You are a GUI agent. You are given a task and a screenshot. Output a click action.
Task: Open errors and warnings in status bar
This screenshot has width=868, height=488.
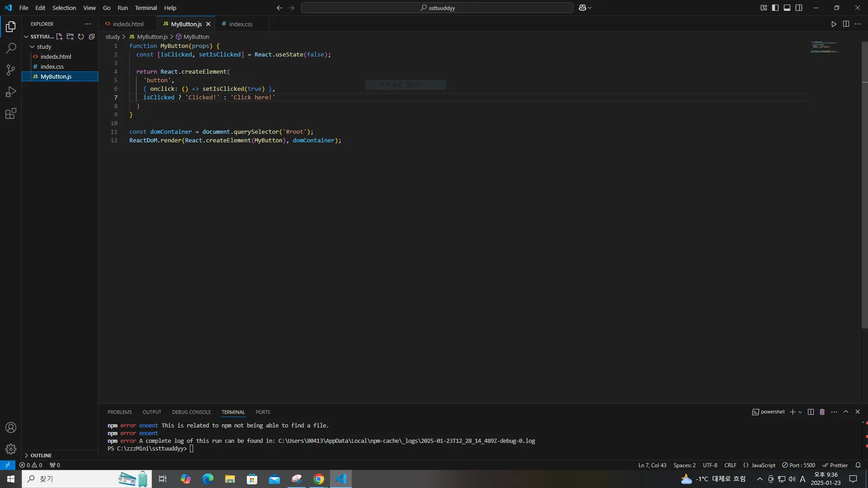tap(31, 465)
